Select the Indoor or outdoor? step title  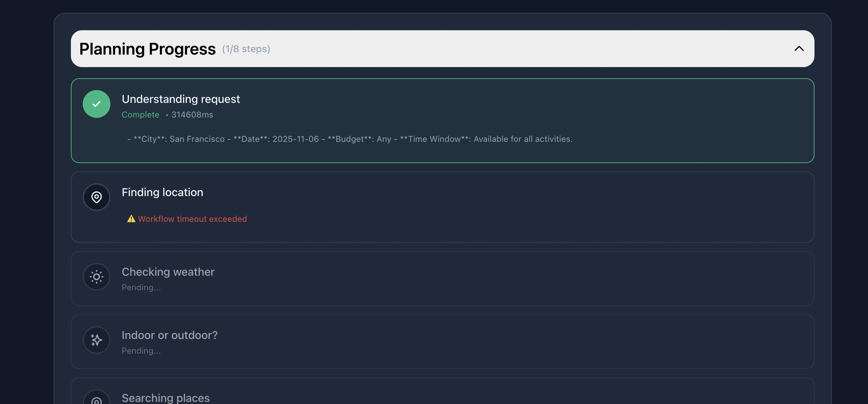[x=170, y=335]
